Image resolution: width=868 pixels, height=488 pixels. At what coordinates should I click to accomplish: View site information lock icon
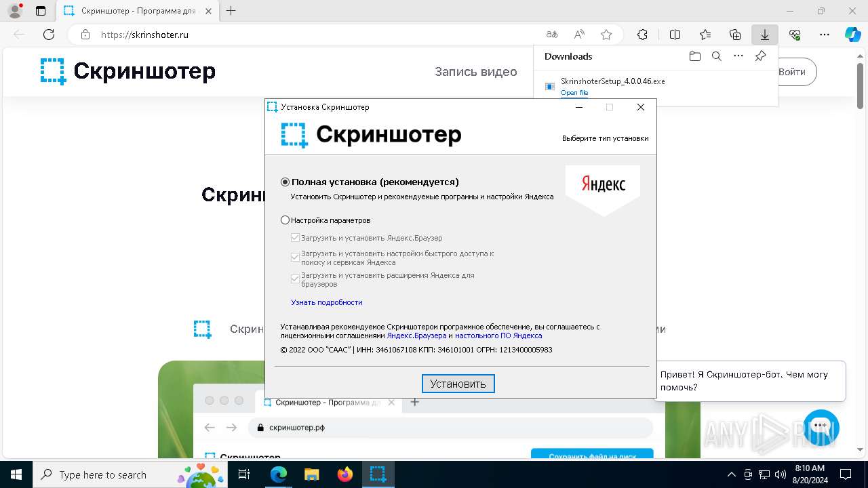pyautogui.click(x=85, y=35)
